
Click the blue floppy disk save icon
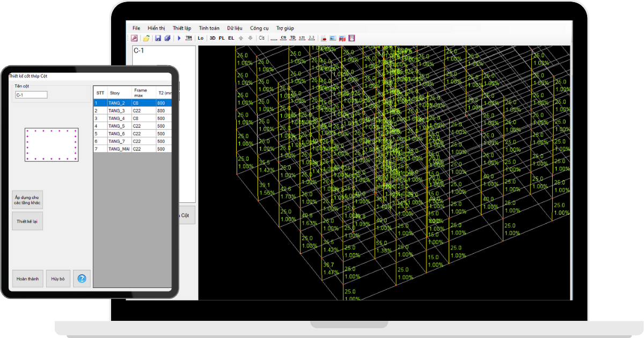tap(158, 38)
